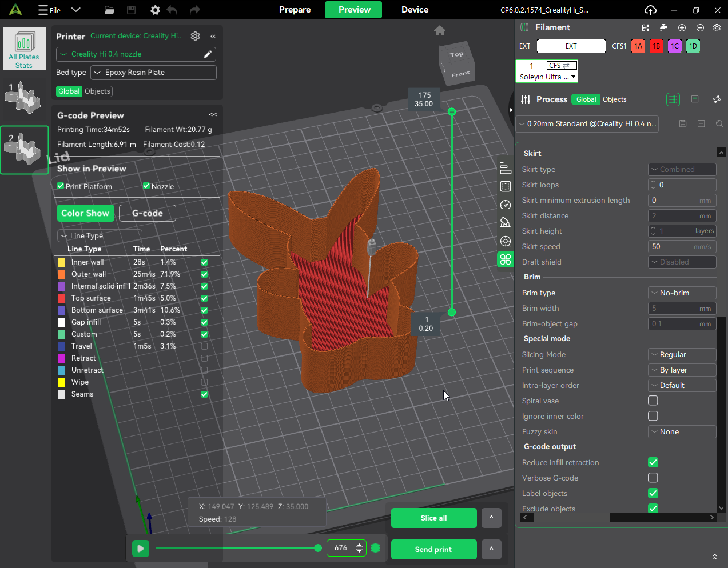Enable Ignore inner color checkbox

[x=653, y=416]
